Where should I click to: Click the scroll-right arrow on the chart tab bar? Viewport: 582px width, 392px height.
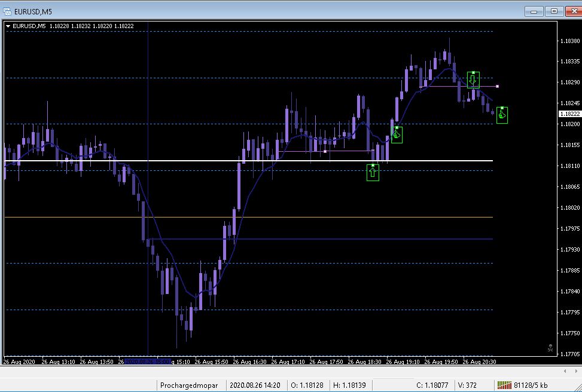(x=575, y=371)
